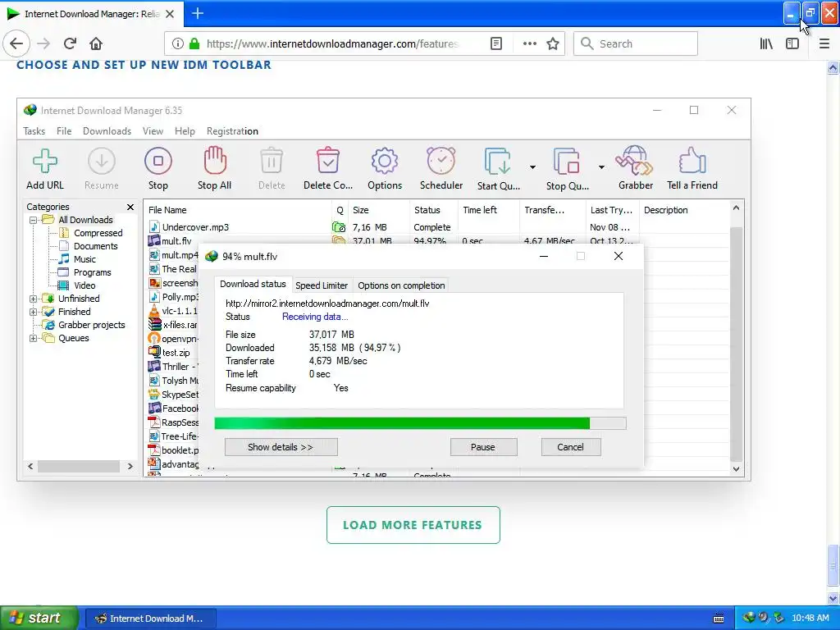840x630 pixels.
Task: Open the Firefox library icon
Action: (x=766, y=43)
